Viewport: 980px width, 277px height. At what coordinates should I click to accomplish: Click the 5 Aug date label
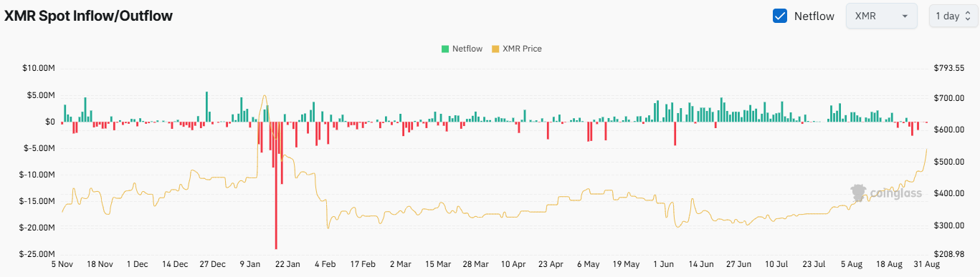[852, 264]
